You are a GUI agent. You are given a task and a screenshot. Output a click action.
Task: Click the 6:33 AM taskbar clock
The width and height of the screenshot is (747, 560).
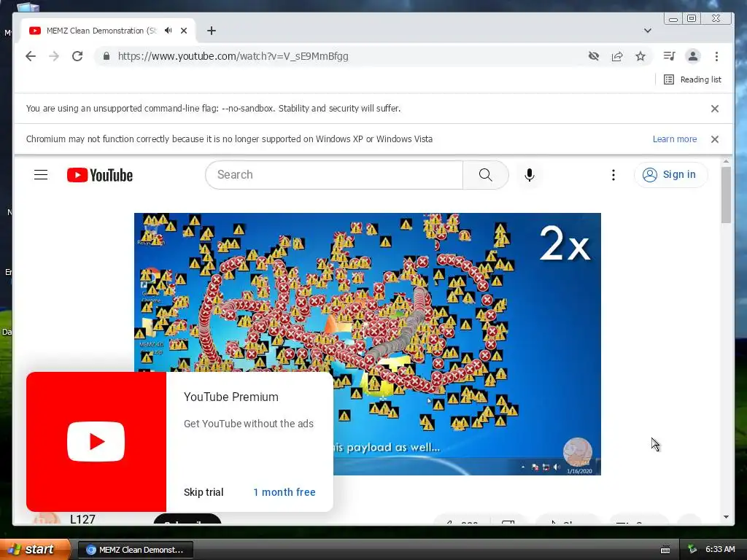point(720,550)
